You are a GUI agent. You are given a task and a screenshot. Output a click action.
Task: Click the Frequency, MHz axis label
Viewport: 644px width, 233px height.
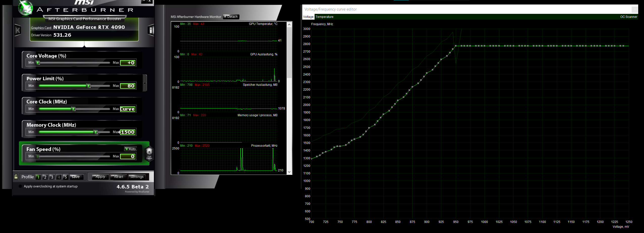(322, 24)
